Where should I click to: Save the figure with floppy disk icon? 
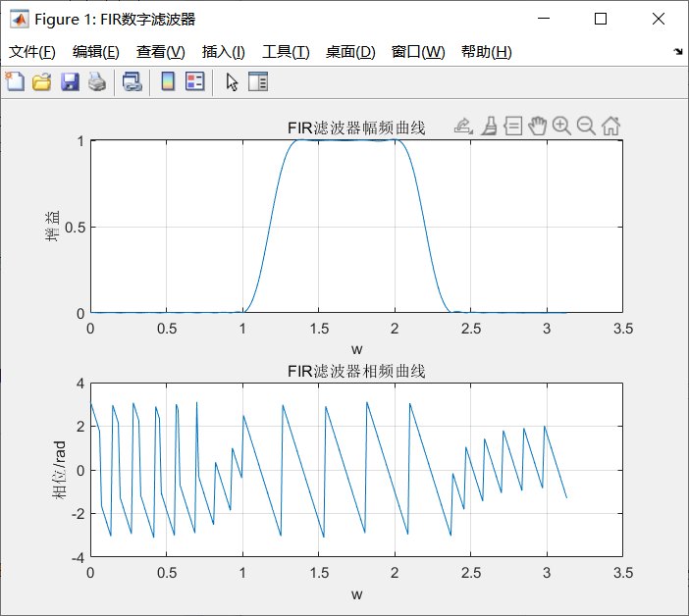70,82
